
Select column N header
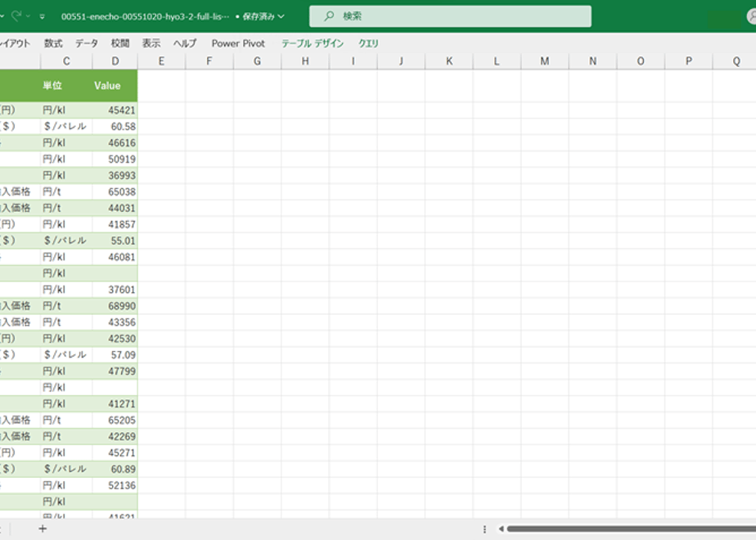point(593,61)
